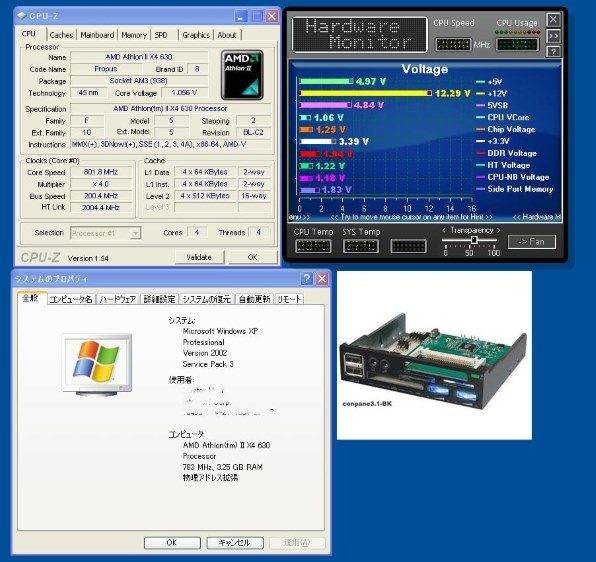Viewport: 596px width, 562px height.
Task: Click the Transparency slider handle
Action: tap(474, 240)
